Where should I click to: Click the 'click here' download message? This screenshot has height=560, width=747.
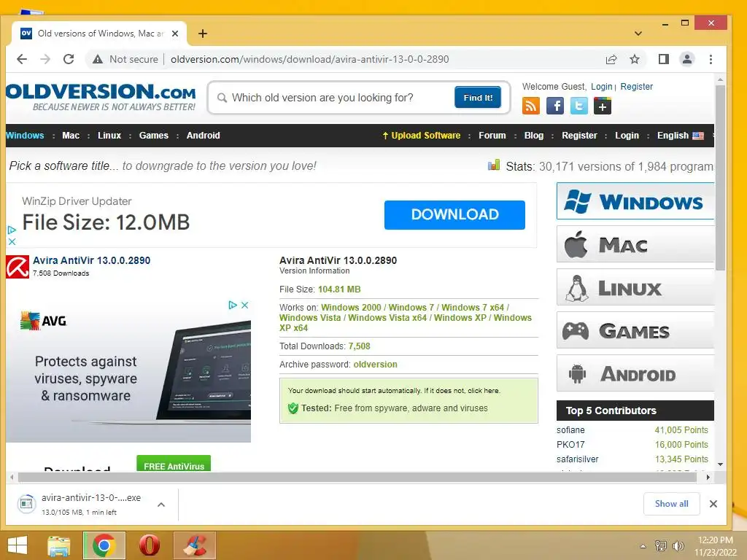(x=483, y=391)
